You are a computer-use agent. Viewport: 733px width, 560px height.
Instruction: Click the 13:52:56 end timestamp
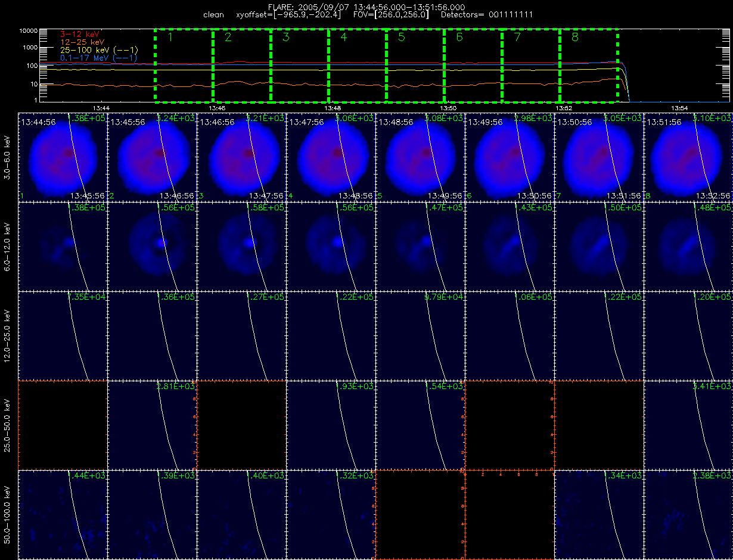(713, 195)
